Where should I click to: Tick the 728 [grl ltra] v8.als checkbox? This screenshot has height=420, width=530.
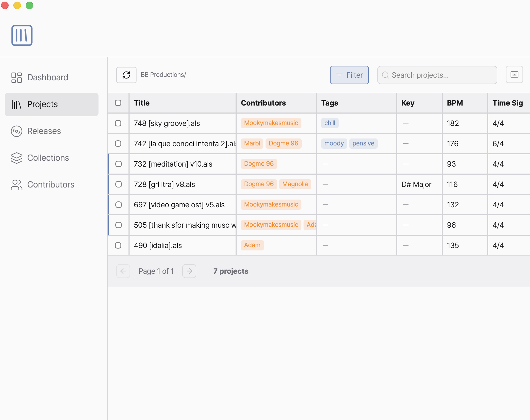119,184
